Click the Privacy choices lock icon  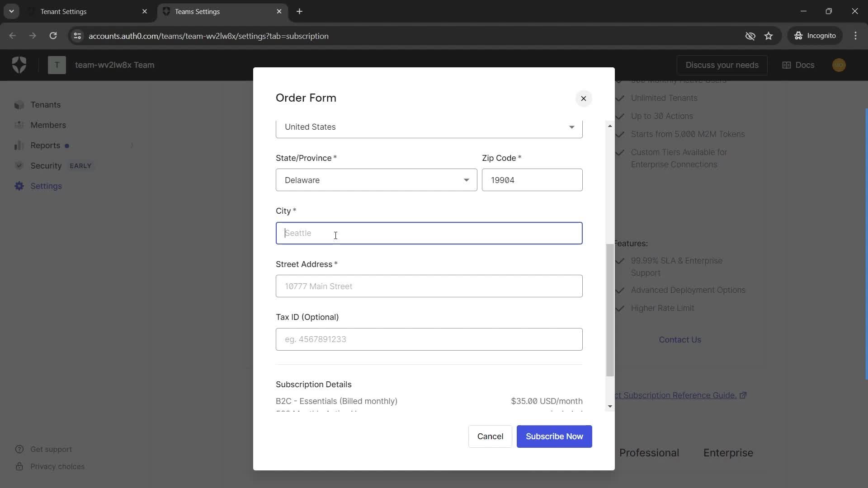point(19,466)
